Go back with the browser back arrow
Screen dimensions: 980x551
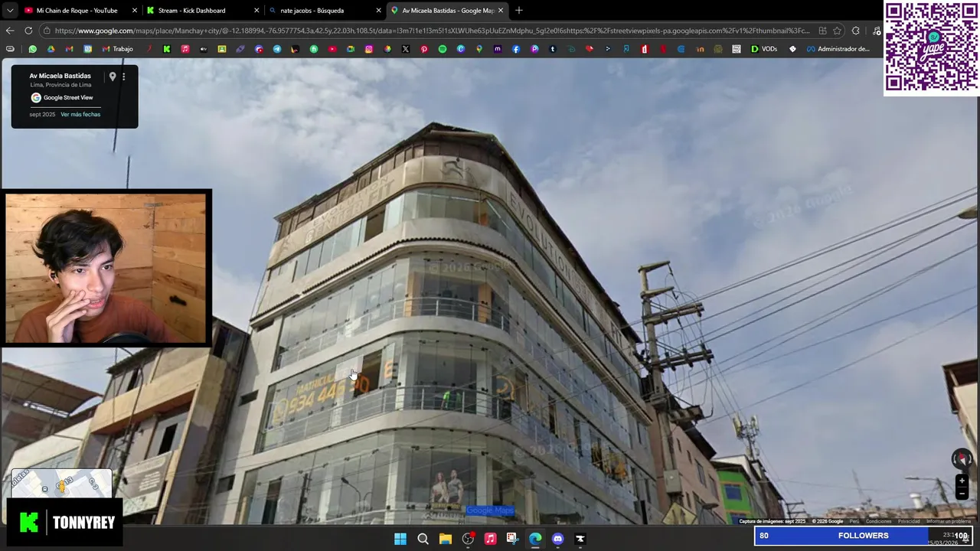click(9, 31)
